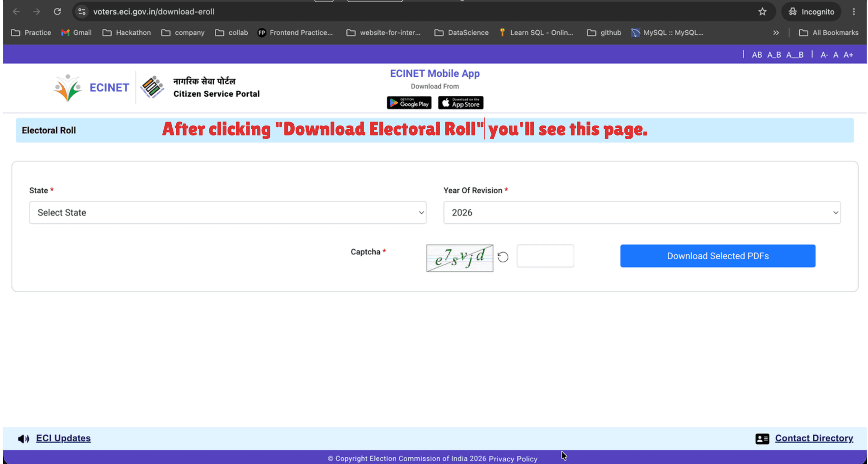868x464 pixels.
Task: Open the Practice bookmark folder
Action: 31,33
